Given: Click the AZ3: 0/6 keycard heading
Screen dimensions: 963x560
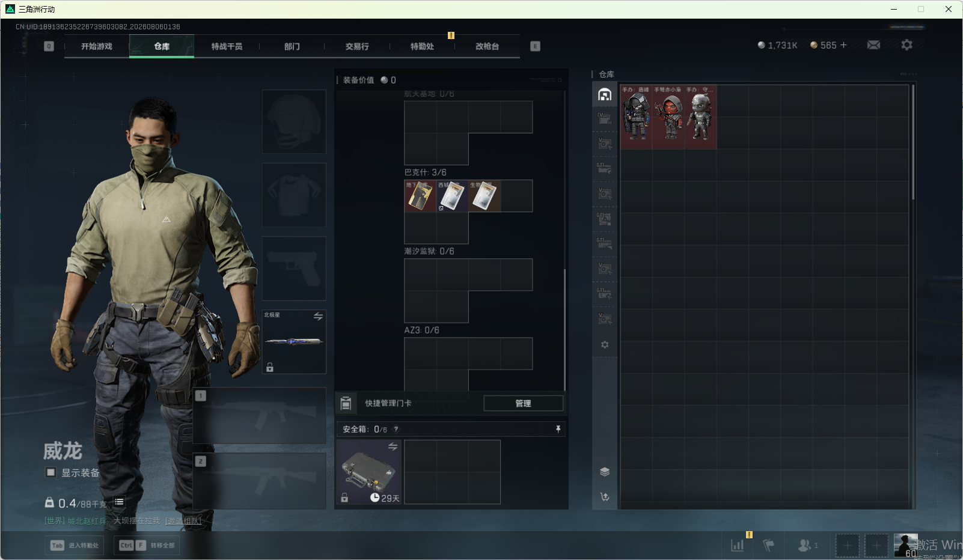Looking at the screenshot, I should [x=421, y=330].
